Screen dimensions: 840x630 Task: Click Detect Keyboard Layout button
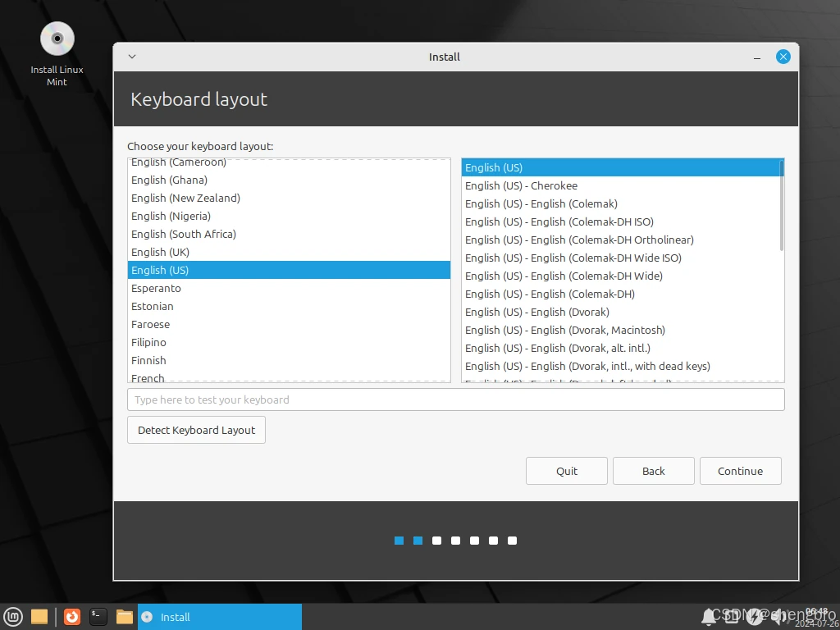[196, 430]
